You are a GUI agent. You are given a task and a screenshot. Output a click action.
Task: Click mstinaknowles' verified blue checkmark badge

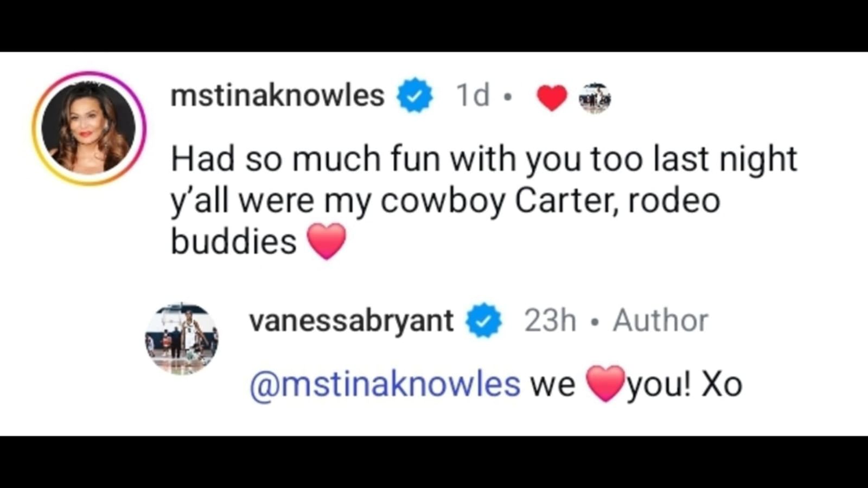tap(414, 95)
